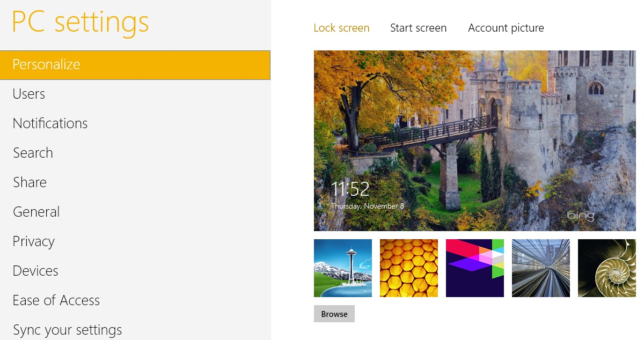This screenshot has width=644, height=340.
Task: Click the castle lock screen preview
Action: point(474,141)
